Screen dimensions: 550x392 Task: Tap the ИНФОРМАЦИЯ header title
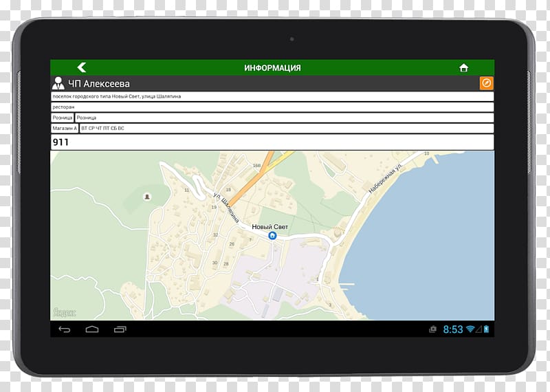272,67
